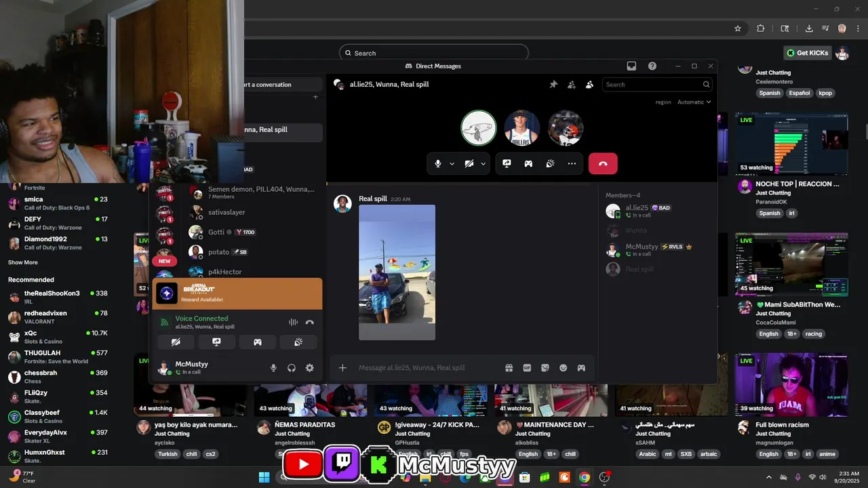Open xQc channel in Recommended list
The width and height of the screenshot is (868, 488).
click(58, 336)
